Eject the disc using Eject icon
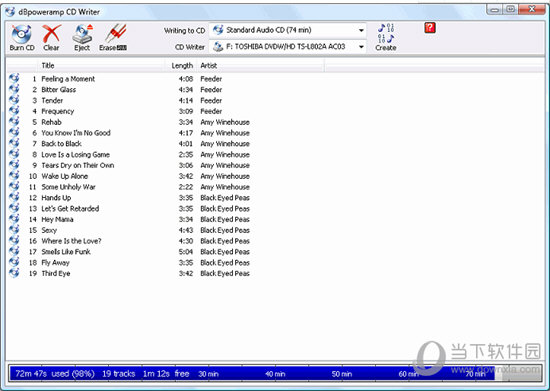The width and height of the screenshot is (550, 391). click(x=82, y=38)
